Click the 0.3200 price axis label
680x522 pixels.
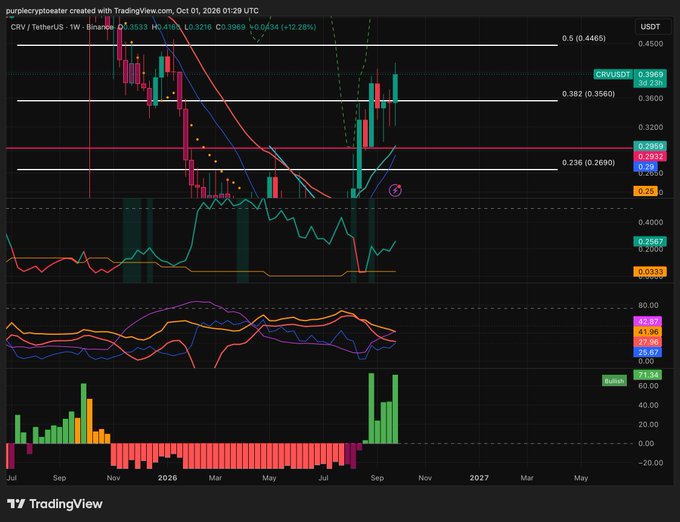click(651, 127)
